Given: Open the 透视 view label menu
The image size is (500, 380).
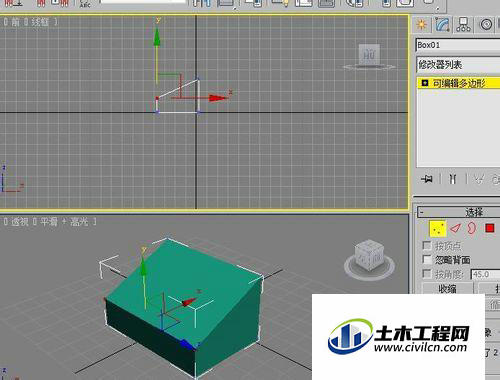Looking at the screenshot, I should (x=20, y=222).
